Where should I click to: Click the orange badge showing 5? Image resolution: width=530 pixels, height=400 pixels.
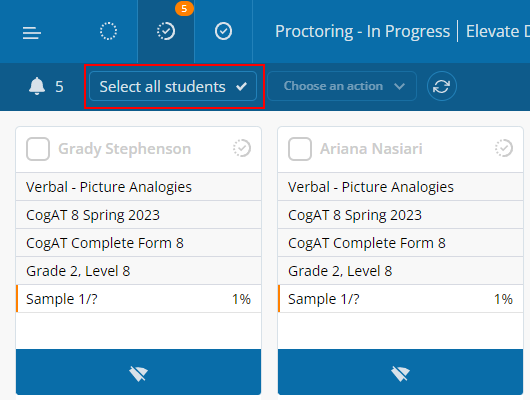click(x=184, y=8)
